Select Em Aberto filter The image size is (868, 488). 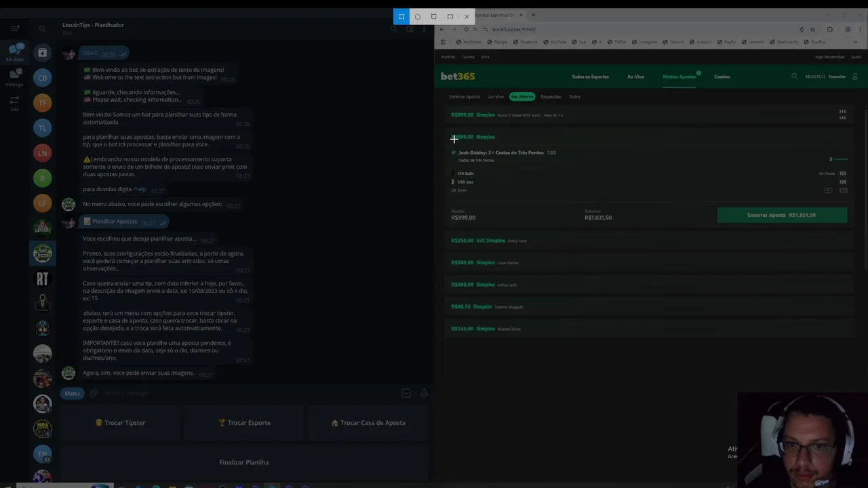click(522, 97)
